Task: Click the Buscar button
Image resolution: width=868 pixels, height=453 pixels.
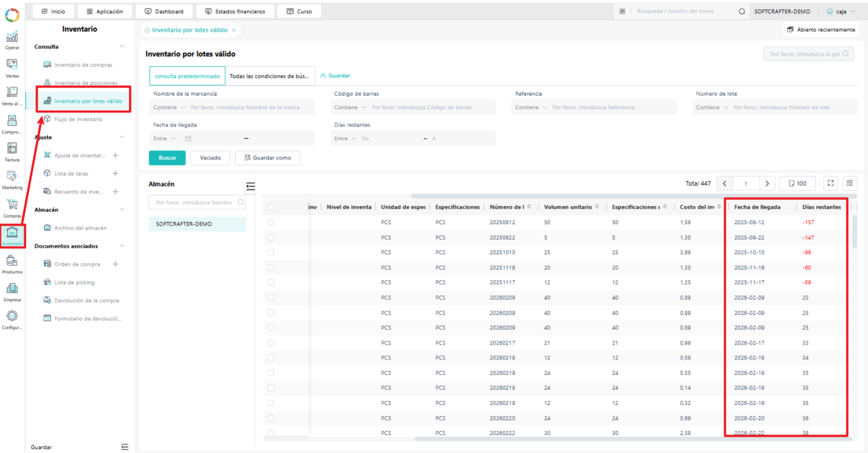Action: click(x=167, y=158)
